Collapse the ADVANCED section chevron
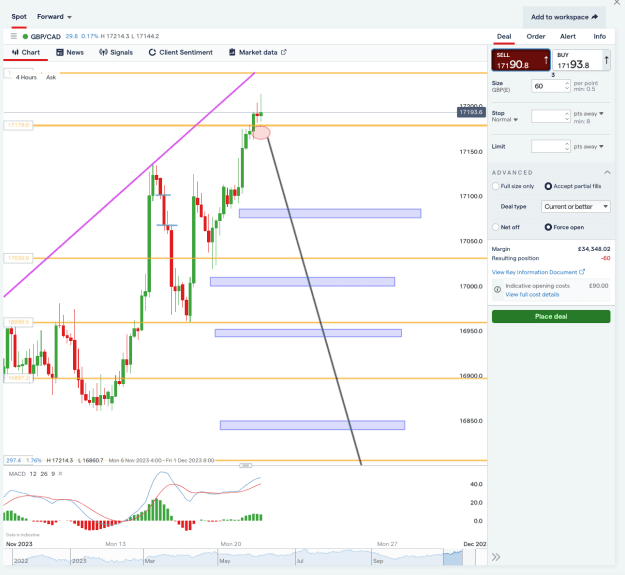This screenshot has height=575, width=625. click(607, 172)
